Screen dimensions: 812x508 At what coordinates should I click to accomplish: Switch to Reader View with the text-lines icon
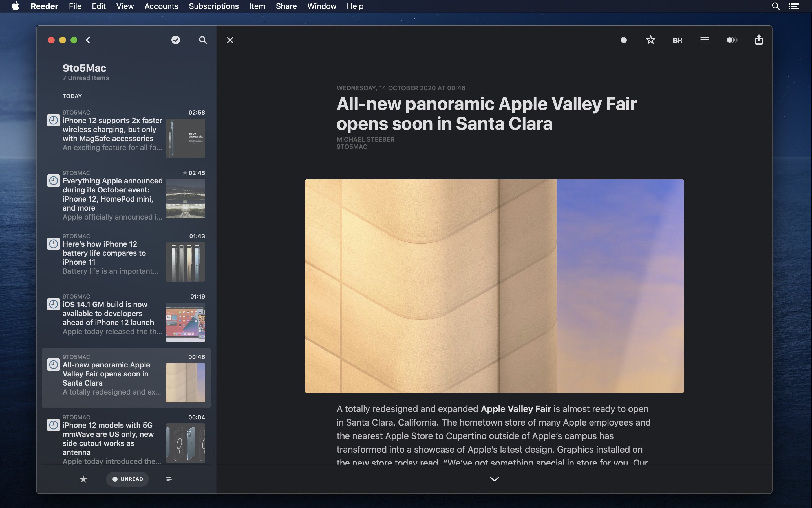[x=705, y=40]
